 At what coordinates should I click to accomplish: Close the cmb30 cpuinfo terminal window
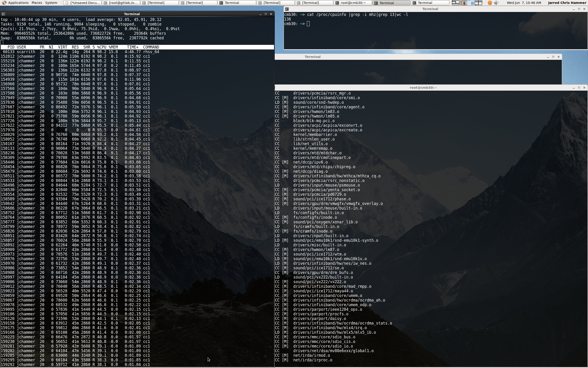[584, 9]
